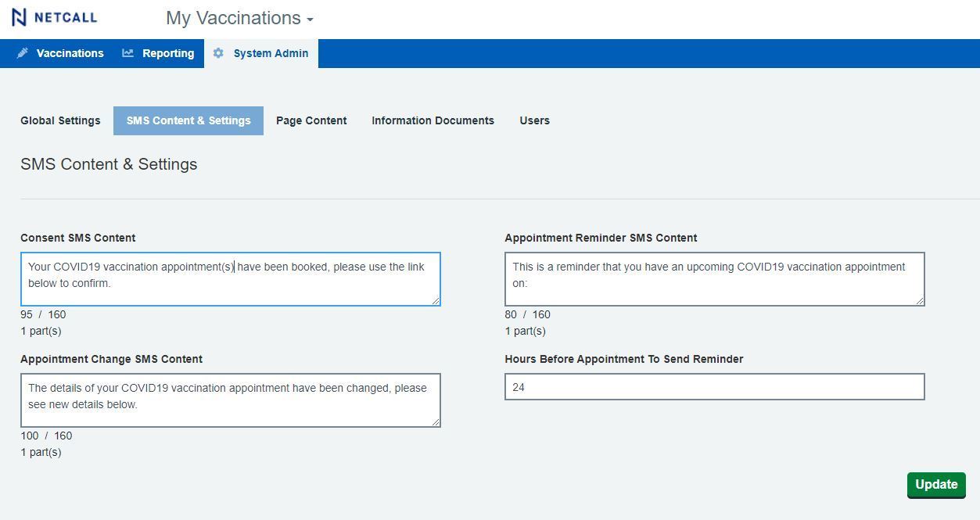Image resolution: width=980 pixels, height=520 pixels.
Task: Open the Reporting menu tab
Action: point(167,53)
